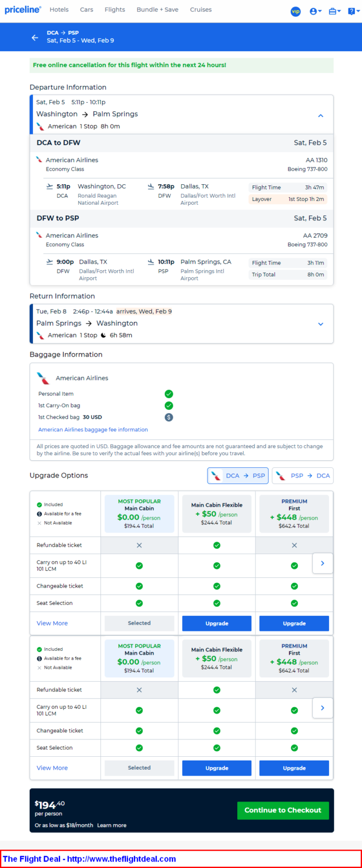This screenshot has width=362, height=868.
Task: Click the priceline logo
Action: [x=23, y=10]
